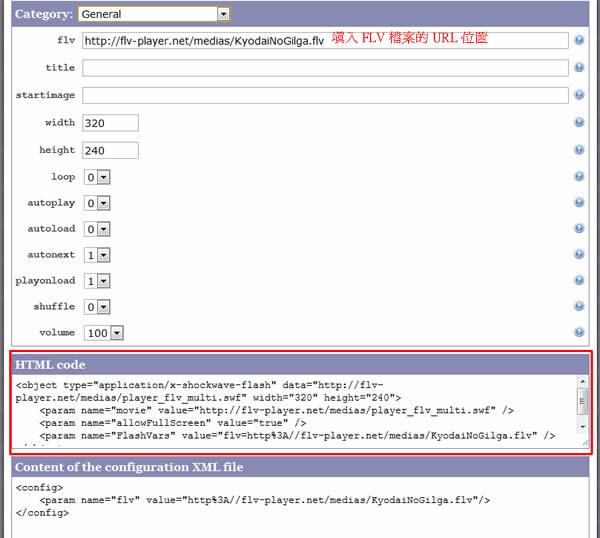Click help icon beside volume row
600x538 pixels.
pos(579,333)
